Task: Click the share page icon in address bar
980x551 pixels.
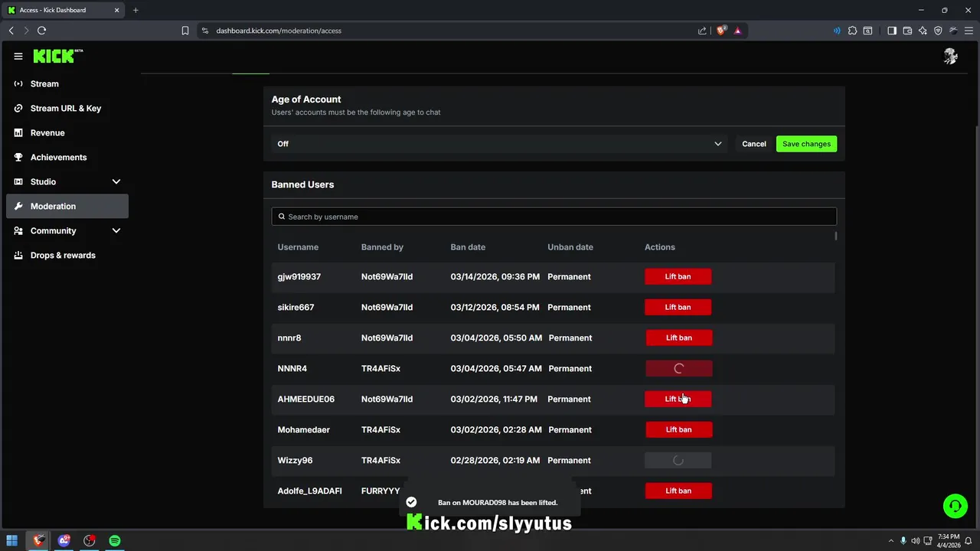Action: pyautogui.click(x=702, y=31)
